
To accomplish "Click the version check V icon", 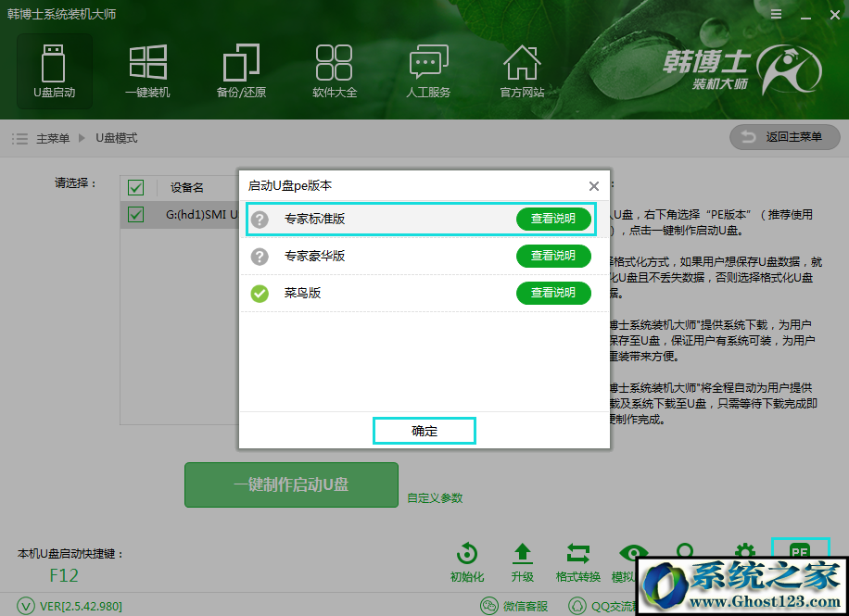I will 26,606.
